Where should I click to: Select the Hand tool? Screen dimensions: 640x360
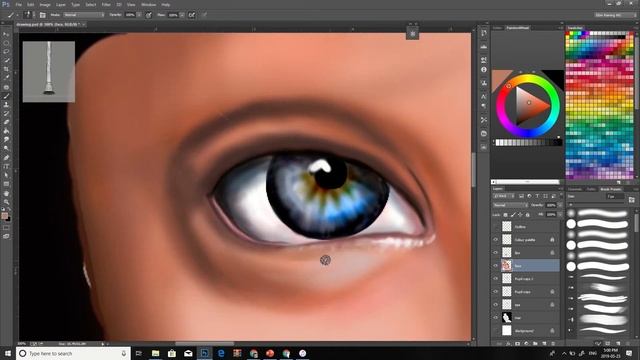[6, 193]
